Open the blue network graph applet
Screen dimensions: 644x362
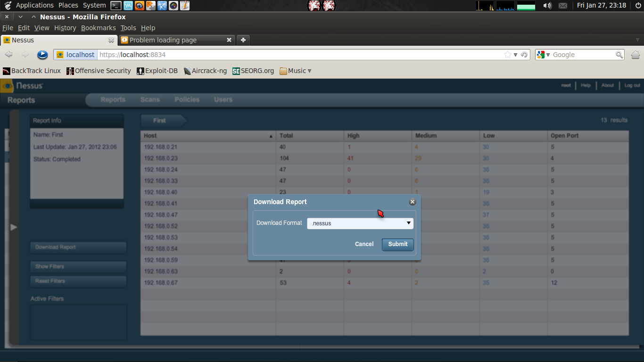point(505,6)
